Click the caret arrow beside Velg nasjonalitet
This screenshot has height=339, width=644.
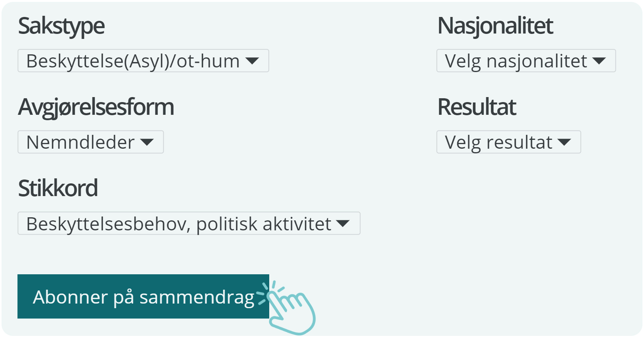pyautogui.click(x=599, y=61)
